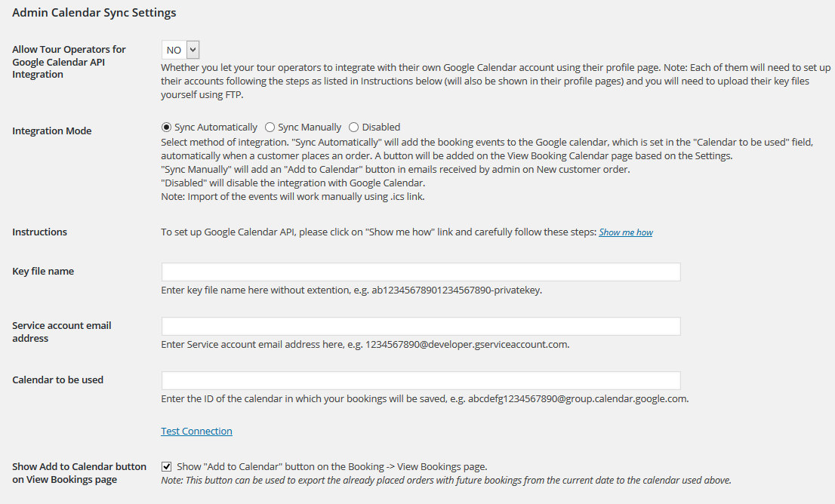Click the bold Service account email address label

pyautogui.click(x=62, y=331)
